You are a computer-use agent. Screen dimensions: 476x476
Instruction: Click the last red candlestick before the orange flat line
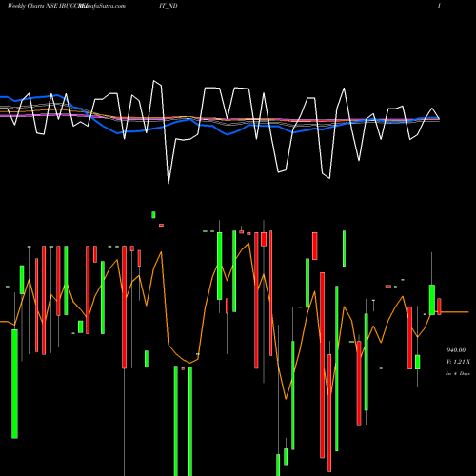pyautogui.click(x=439, y=307)
